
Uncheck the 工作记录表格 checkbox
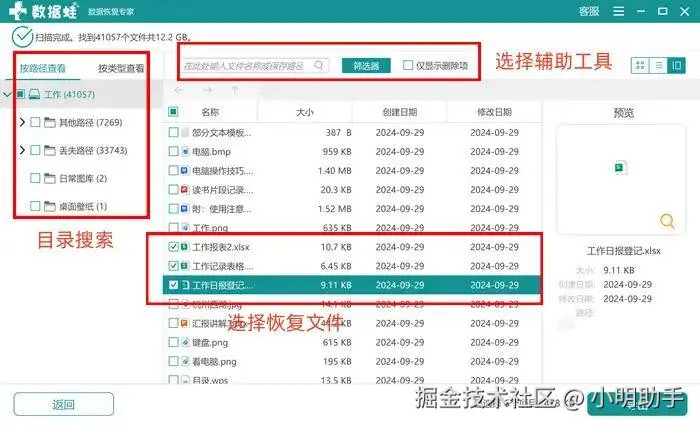click(173, 266)
